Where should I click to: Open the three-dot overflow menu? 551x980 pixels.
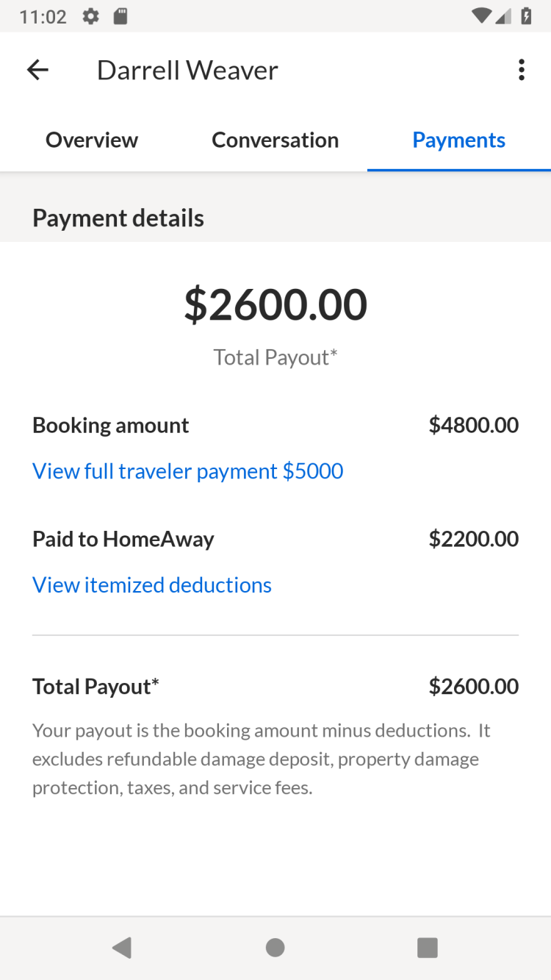tap(521, 71)
